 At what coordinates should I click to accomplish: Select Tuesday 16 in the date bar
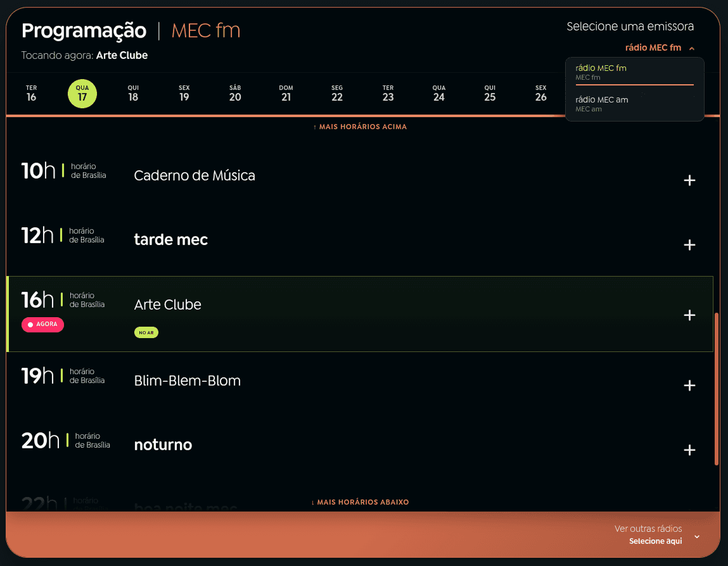point(31,94)
